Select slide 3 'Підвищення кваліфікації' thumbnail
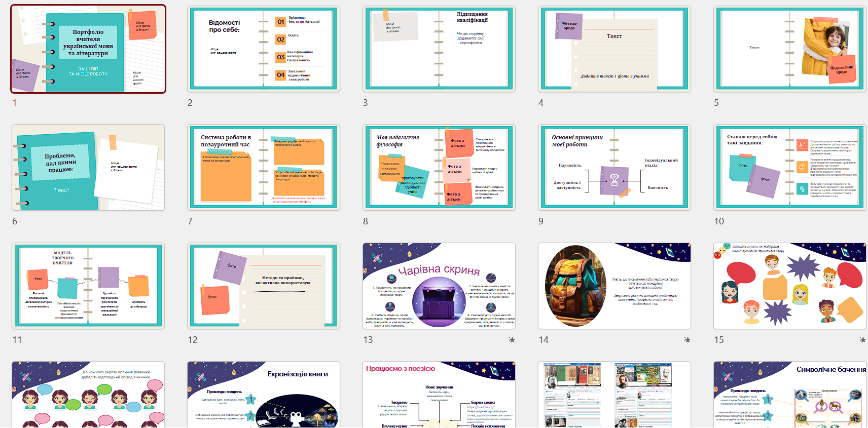This screenshot has height=428, width=868. [439, 49]
